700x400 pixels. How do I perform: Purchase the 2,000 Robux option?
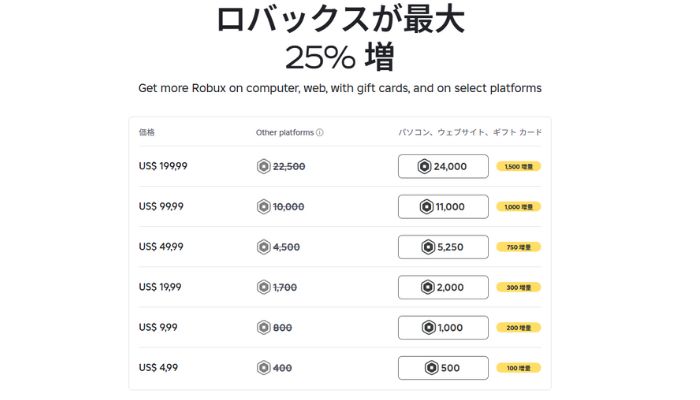click(443, 287)
